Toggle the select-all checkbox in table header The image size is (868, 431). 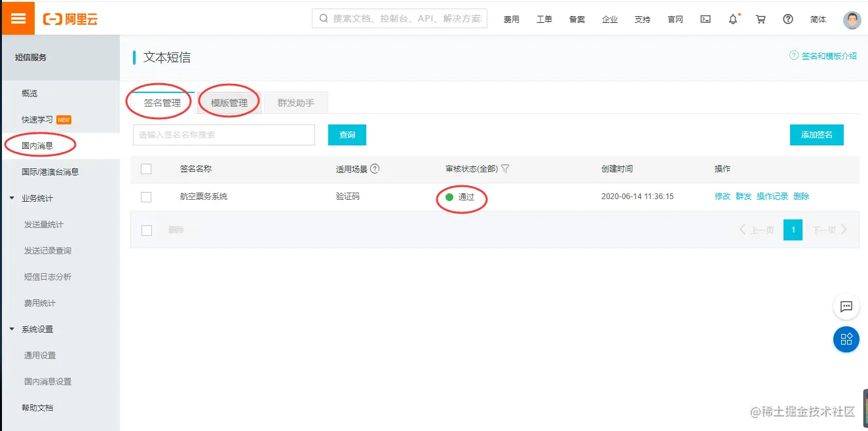[x=146, y=169]
